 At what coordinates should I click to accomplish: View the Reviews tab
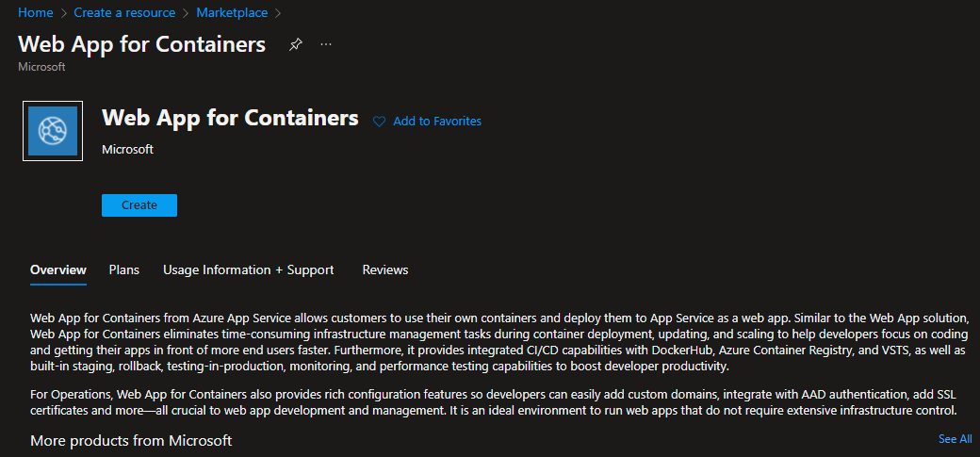click(385, 269)
